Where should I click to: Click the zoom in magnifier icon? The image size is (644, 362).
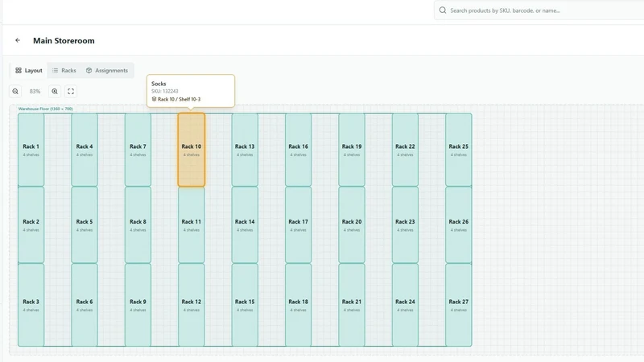click(55, 91)
